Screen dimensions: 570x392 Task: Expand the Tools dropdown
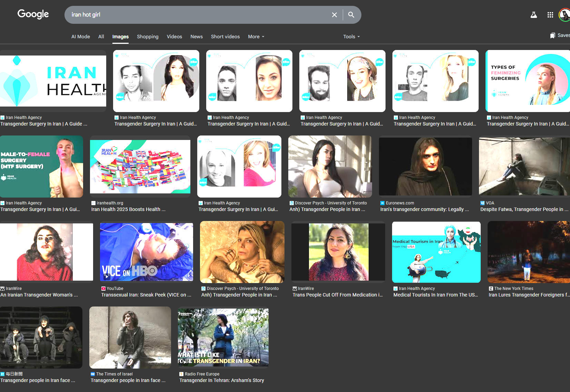[351, 37]
